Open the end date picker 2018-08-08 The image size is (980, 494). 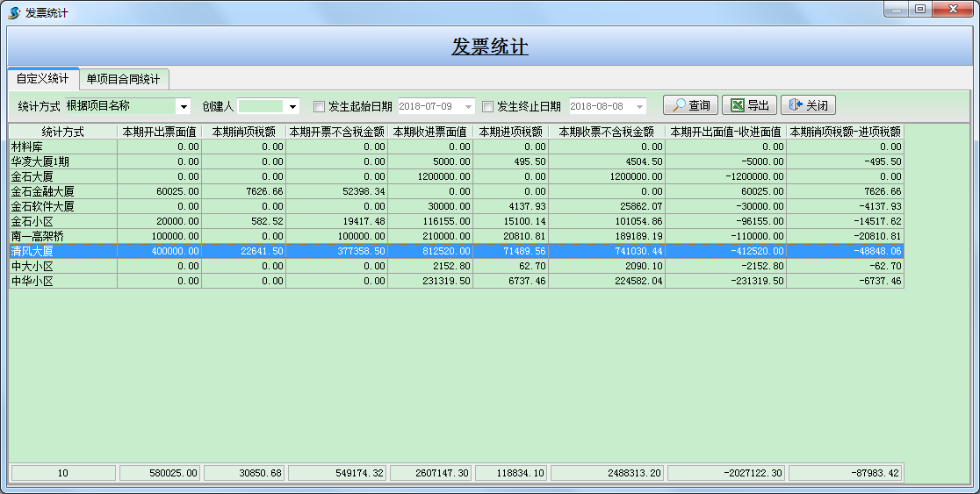click(640, 106)
